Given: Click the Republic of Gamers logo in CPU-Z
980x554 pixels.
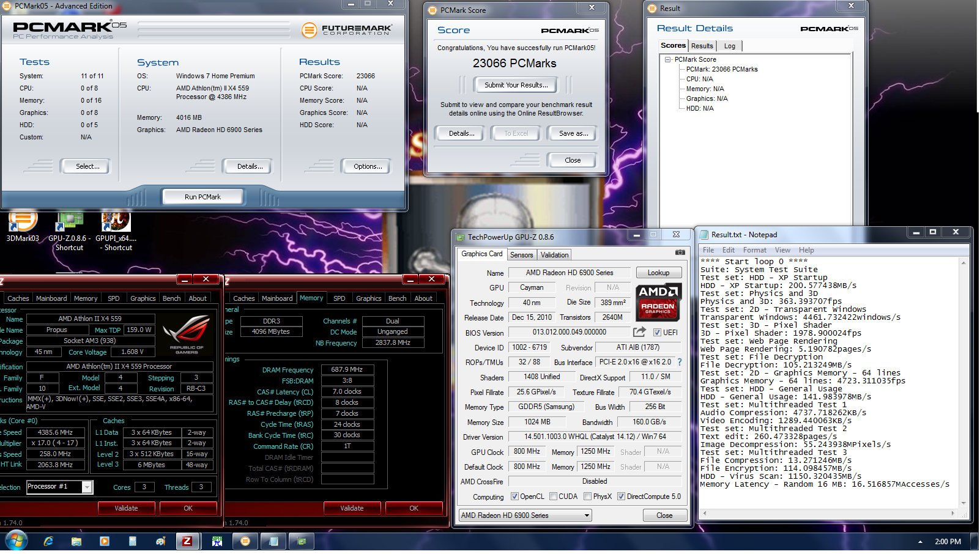Looking at the screenshot, I should point(187,335).
